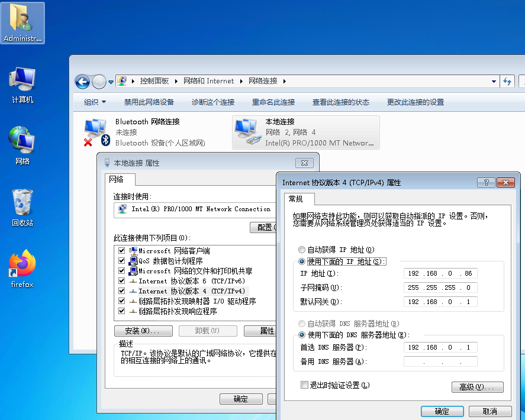
Task: Open 计算机 from the desktop
Action: [22, 77]
